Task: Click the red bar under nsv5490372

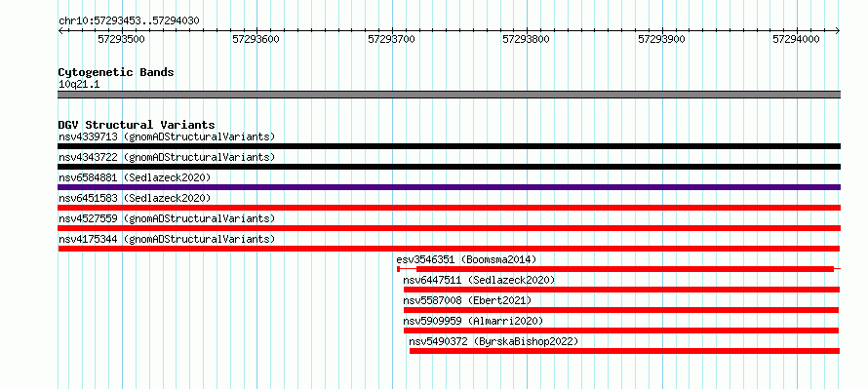Action: click(625, 351)
